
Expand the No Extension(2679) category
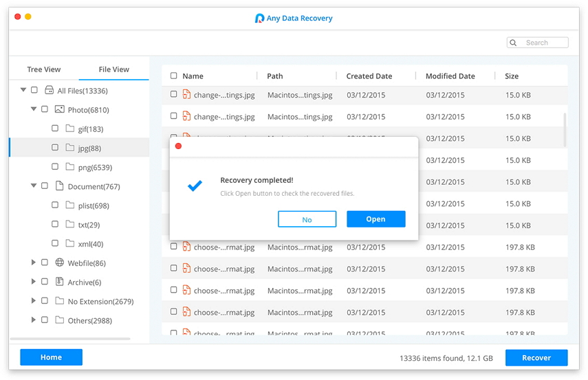point(34,301)
